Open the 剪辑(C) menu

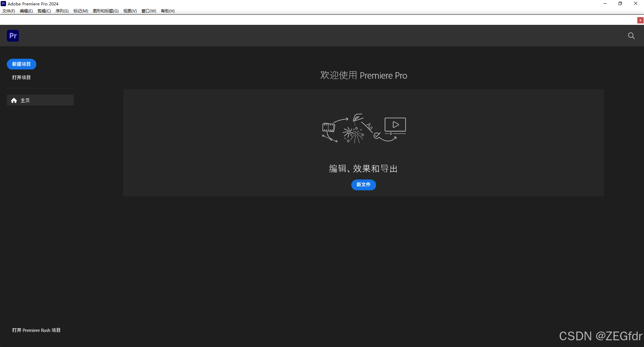click(x=44, y=11)
